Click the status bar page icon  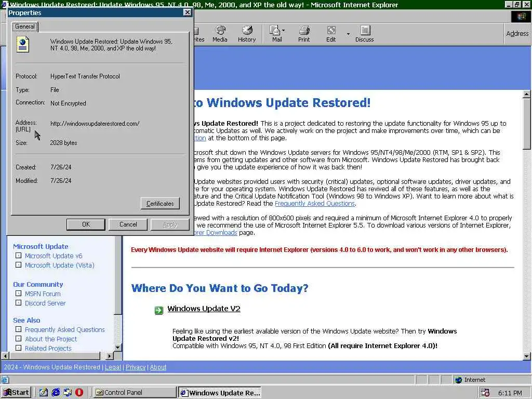click(x=5, y=380)
